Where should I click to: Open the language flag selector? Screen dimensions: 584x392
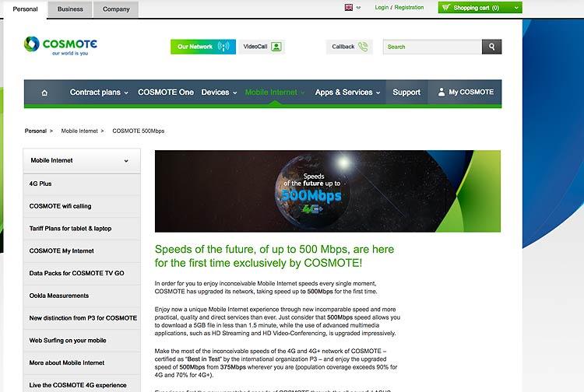click(x=352, y=8)
